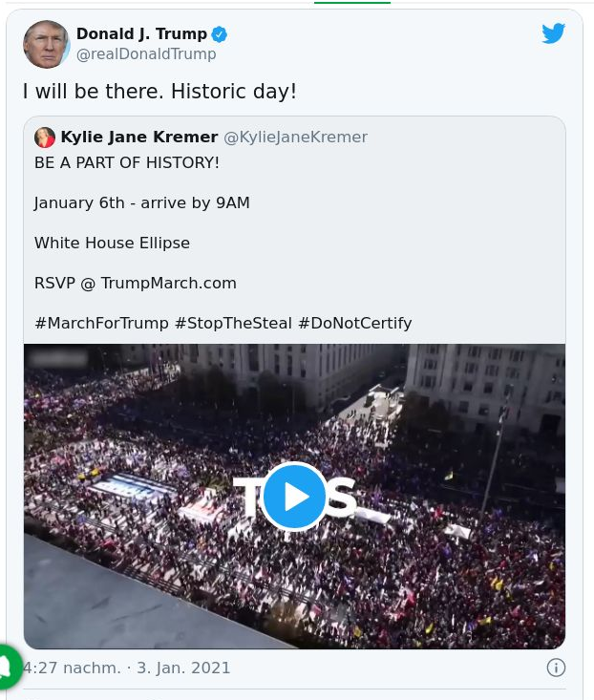Click the "January 6th - arrive by 9AM" line
This screenshot has height=700, width=594.
coord(141,202)
